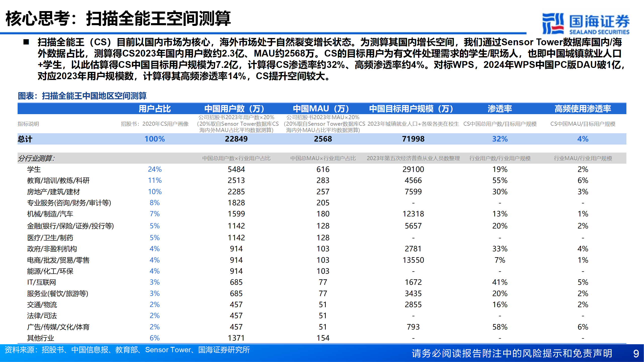This screenshot has width=644, height=362.
Task: Click the 55% penetration for education row
Action: [x=500, y=180]
